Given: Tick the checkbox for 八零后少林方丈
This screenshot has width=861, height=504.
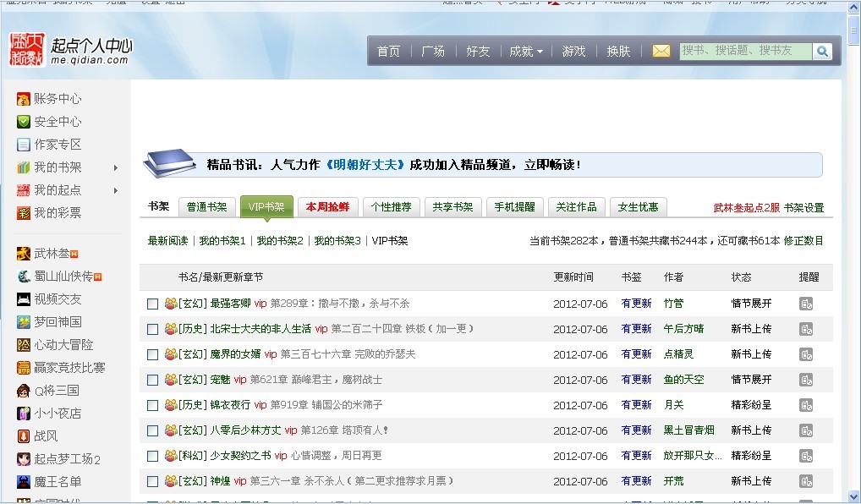Looking at the screenshot, I should point(152,431).
